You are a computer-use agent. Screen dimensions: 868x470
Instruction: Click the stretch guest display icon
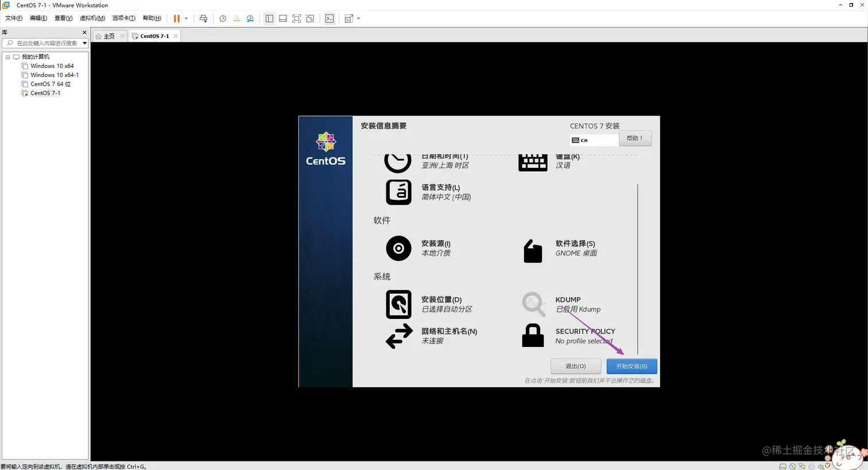click(x=348, y=18)
